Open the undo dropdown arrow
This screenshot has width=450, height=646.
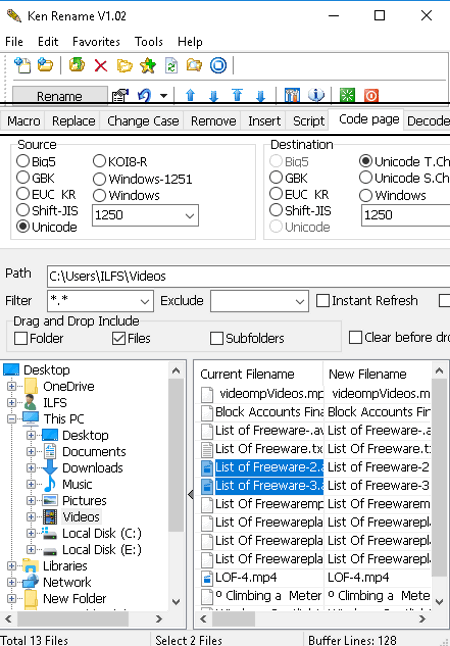[164, 96]
